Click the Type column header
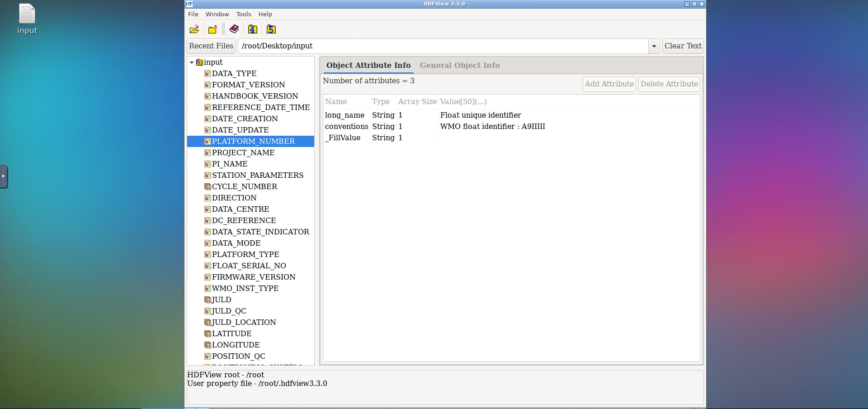The image size is (868, 409). [383, 102]
